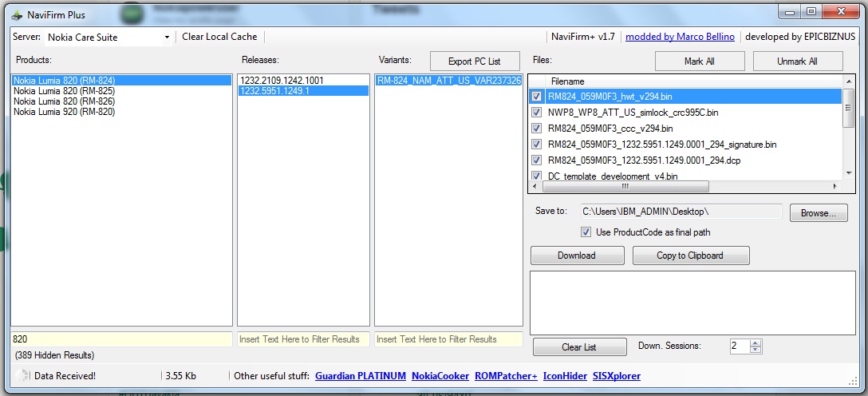The height and width of the screenshot is (396, 868).
Task: Open the NokiaCooker link
Action: [440, 376]
